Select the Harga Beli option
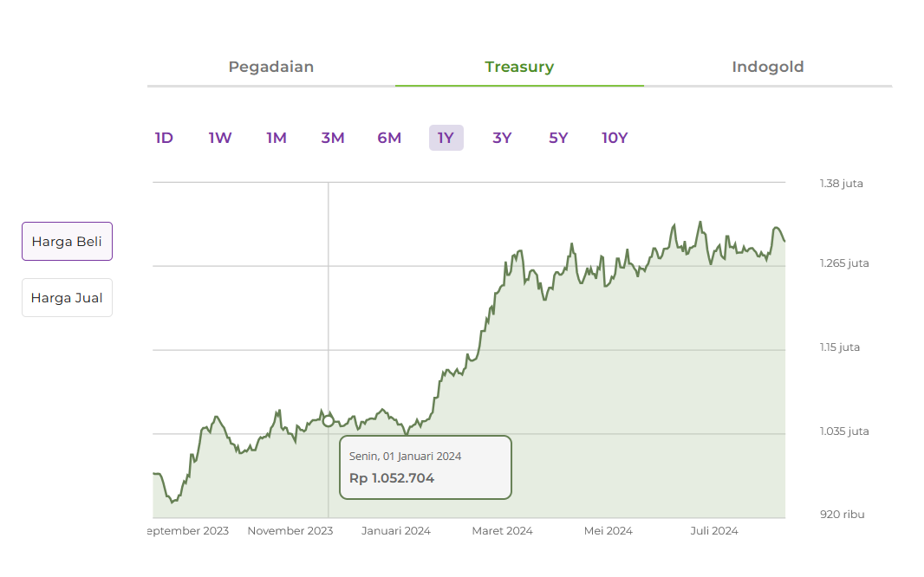924x577 pixels. coord(68,242)
